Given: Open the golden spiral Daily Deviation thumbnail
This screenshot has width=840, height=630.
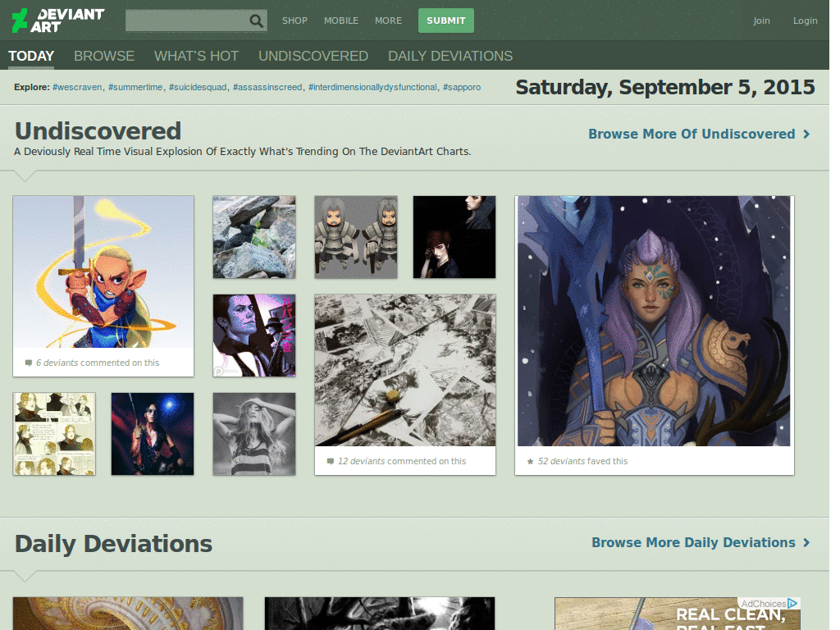Looking at the screenshot, I should coord(128,614).
